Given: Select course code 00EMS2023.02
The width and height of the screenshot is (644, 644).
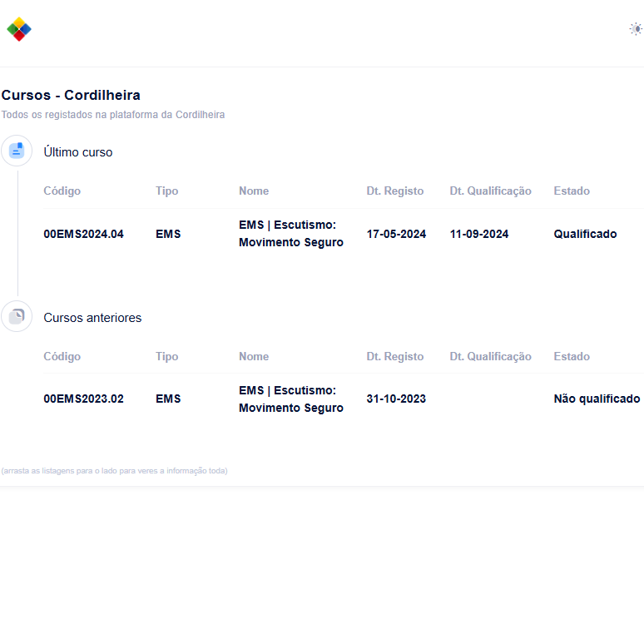Looking at the screenshot, I should 83,399.
